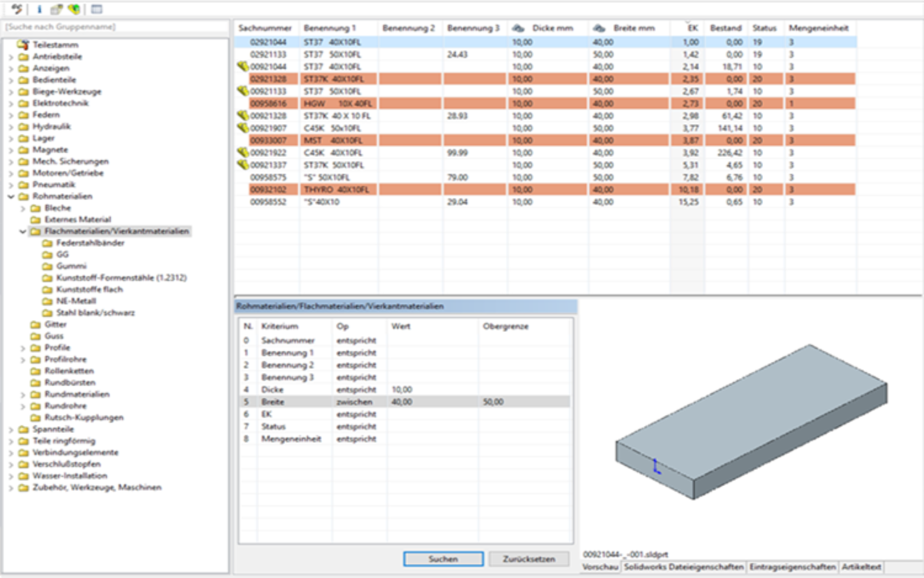Click the yellow part icon with green dot
The height and width of the screenshot is (578, 924).
click(x=74, y=9)
